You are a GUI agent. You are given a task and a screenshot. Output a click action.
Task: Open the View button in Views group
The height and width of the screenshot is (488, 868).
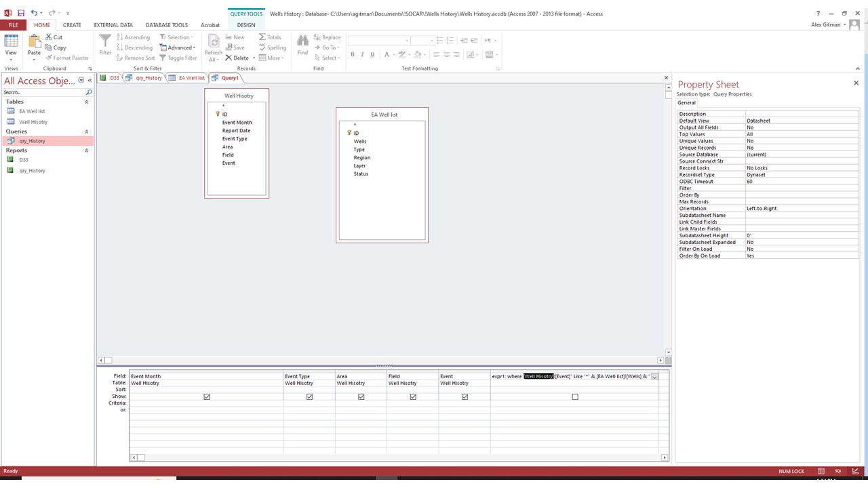pyautogui.click(x=11, y=46)
